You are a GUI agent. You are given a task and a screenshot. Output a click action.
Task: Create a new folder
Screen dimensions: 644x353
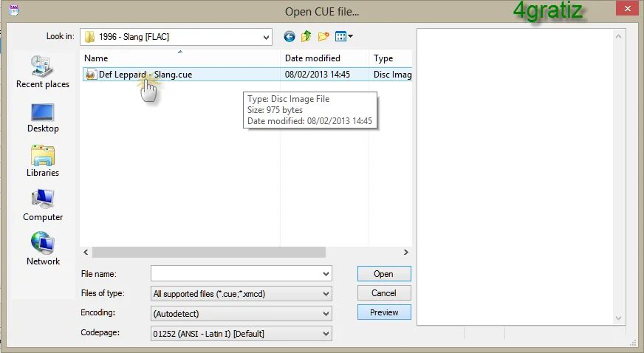pos(323,36)
